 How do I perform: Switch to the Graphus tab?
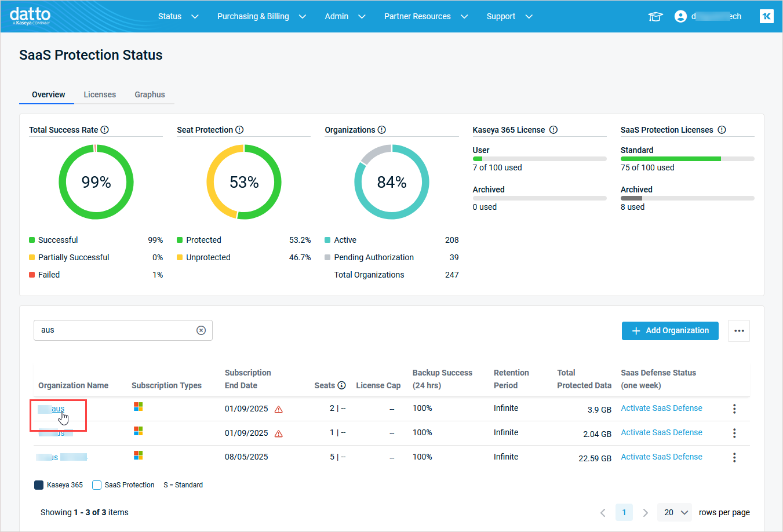pos(150,94)
